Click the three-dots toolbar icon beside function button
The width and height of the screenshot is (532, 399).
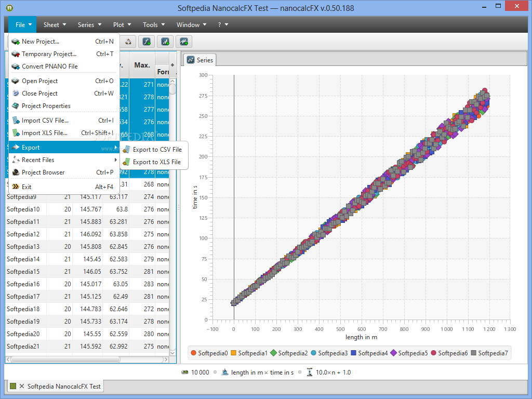(x=128, y=42)
